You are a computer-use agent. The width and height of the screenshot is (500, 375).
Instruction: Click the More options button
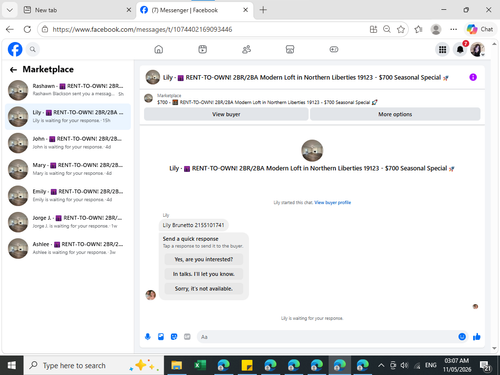point(395,114)
